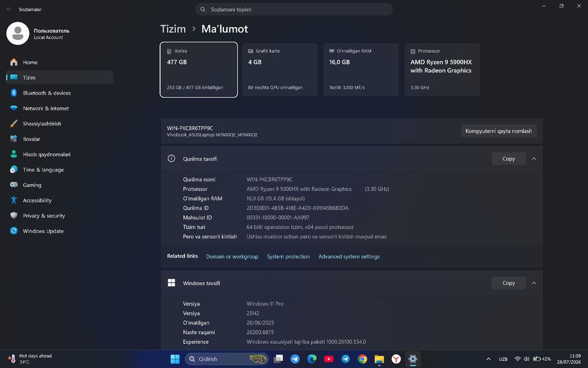The image size is (588, 368).
Task: Click the Settings gear in the taskbar
Action: [x=413, y=359]
